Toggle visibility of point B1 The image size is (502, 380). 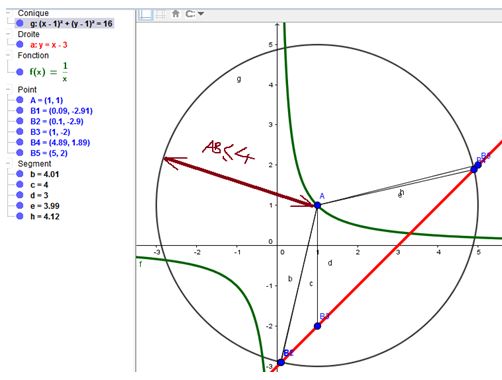(20, 110)
